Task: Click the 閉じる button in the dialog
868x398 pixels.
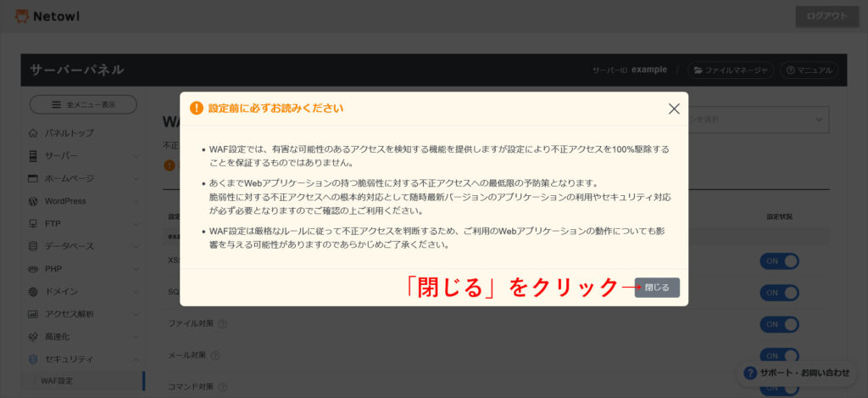Action: [x=657, y=288]
